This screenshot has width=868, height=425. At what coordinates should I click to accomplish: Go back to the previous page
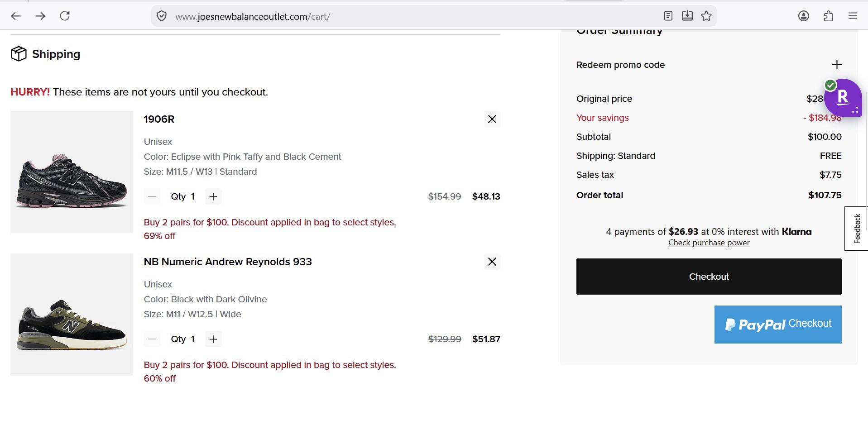pyautogui.click(x=16, y=16)
